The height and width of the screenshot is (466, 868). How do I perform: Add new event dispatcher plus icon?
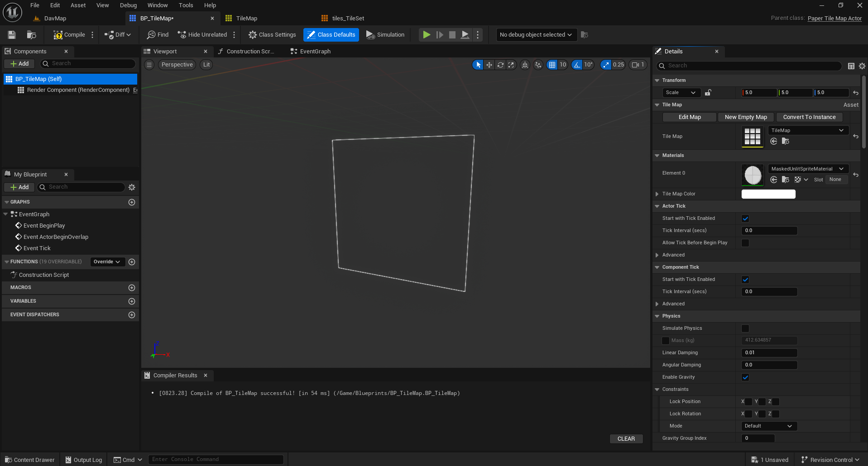[x=132, y=315]
